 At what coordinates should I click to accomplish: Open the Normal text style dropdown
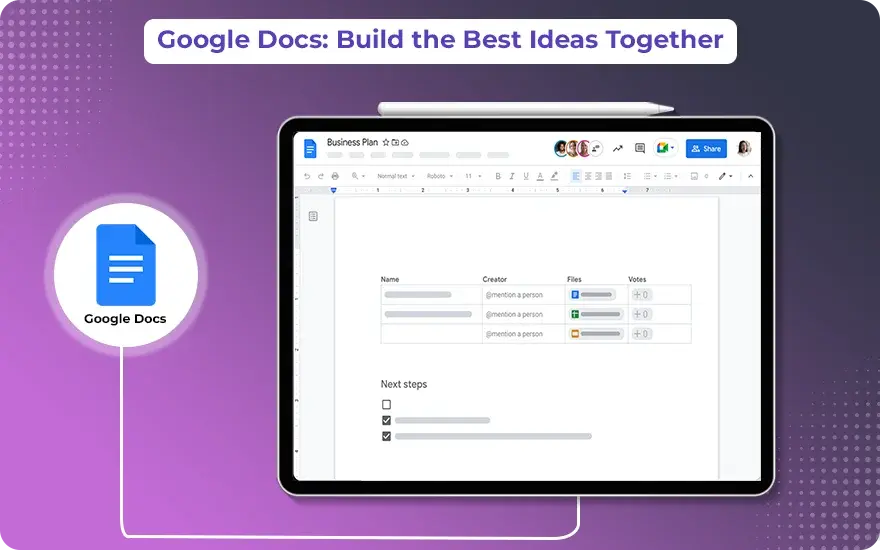pos(396,176)
